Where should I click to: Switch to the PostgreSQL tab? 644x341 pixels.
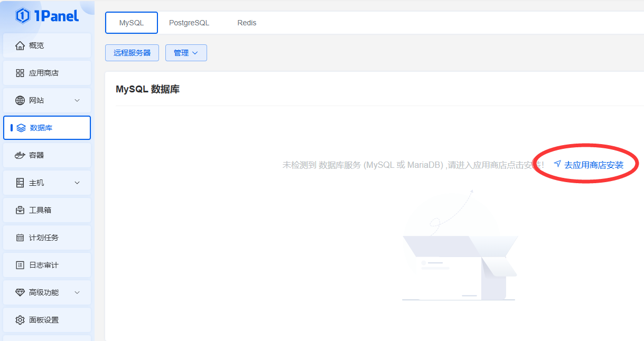coord(189,23)
